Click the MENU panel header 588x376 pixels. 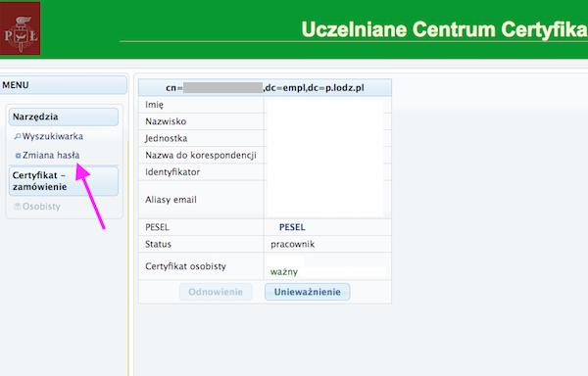63,85
